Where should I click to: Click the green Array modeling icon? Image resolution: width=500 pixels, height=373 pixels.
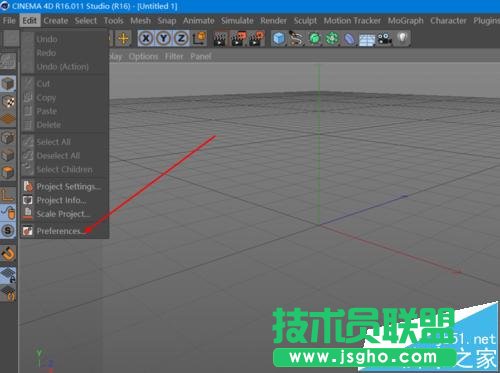332,39
